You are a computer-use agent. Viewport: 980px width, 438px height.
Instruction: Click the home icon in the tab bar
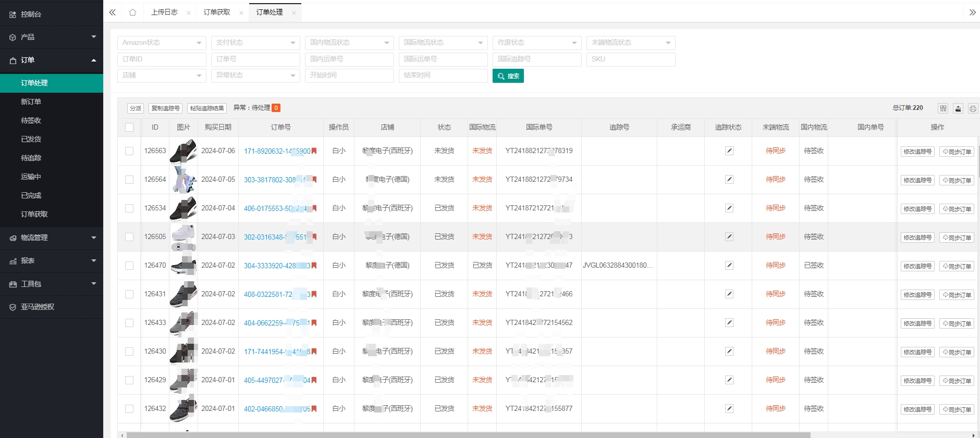tap(132, 12)
